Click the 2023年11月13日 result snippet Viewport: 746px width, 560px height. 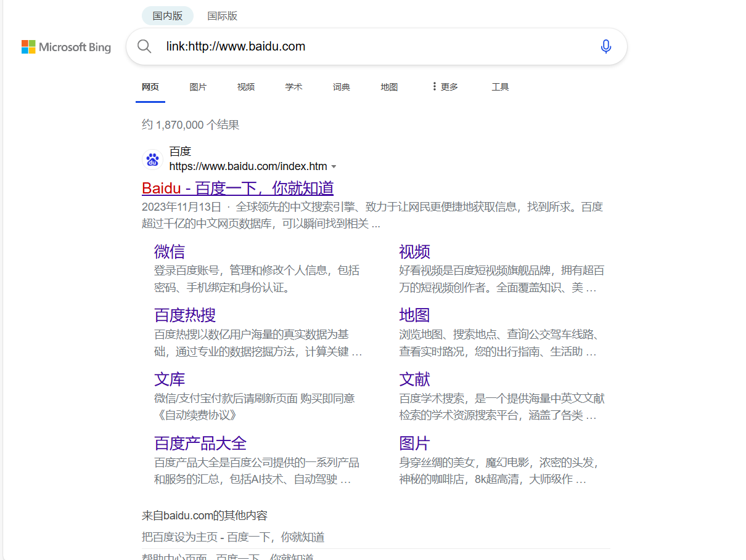coord(372,215)
